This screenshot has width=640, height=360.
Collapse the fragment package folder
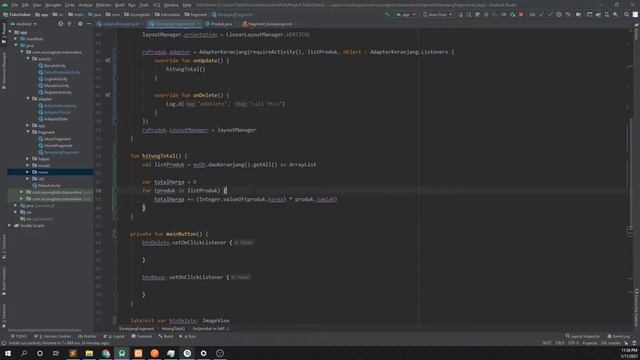click(x=28, y=132)
